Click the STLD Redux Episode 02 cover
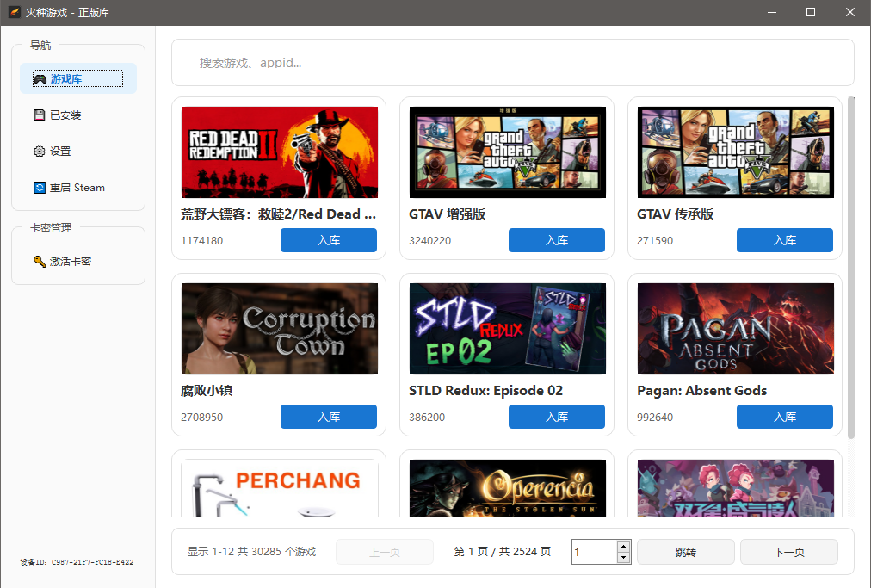The image size is (871, 588). pos(507,328)
